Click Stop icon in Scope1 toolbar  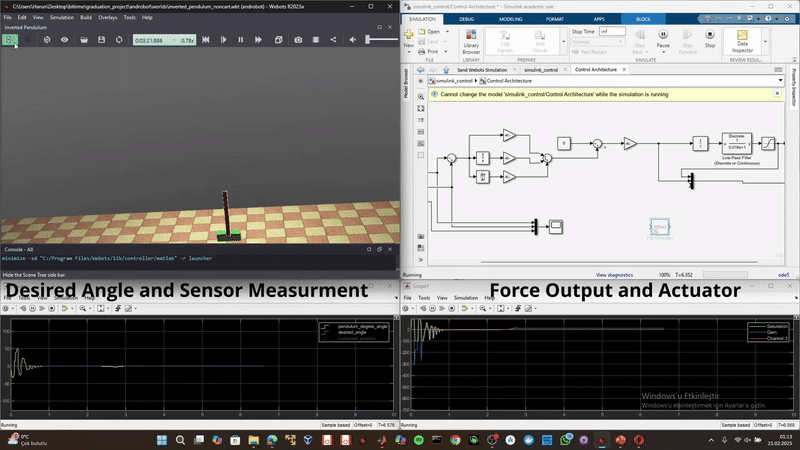(x=452, y=308)
